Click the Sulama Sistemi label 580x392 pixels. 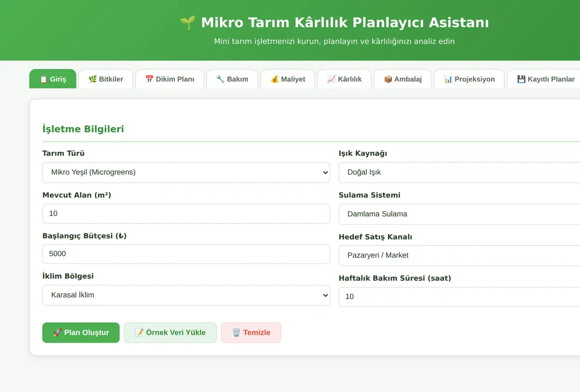[369, 195]
